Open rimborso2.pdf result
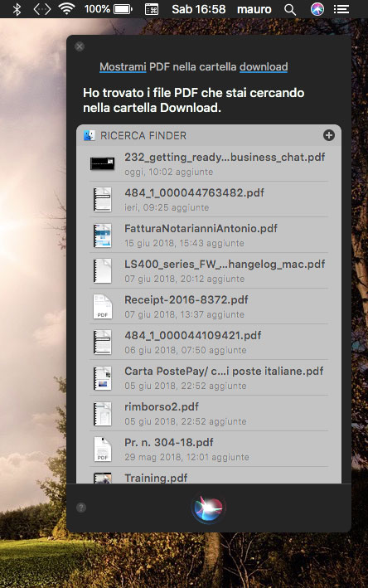 pyautogui.click(x=208, y=413)
